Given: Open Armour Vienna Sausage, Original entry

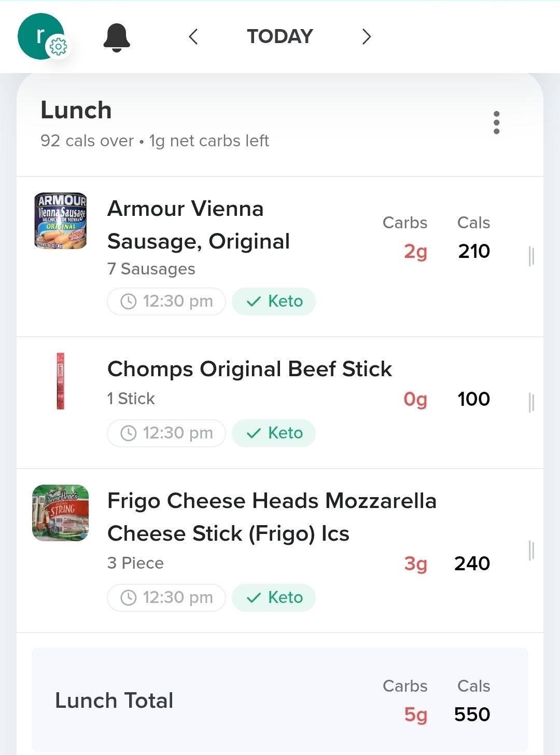Looking at the screenshot, I should coord(198,225).
